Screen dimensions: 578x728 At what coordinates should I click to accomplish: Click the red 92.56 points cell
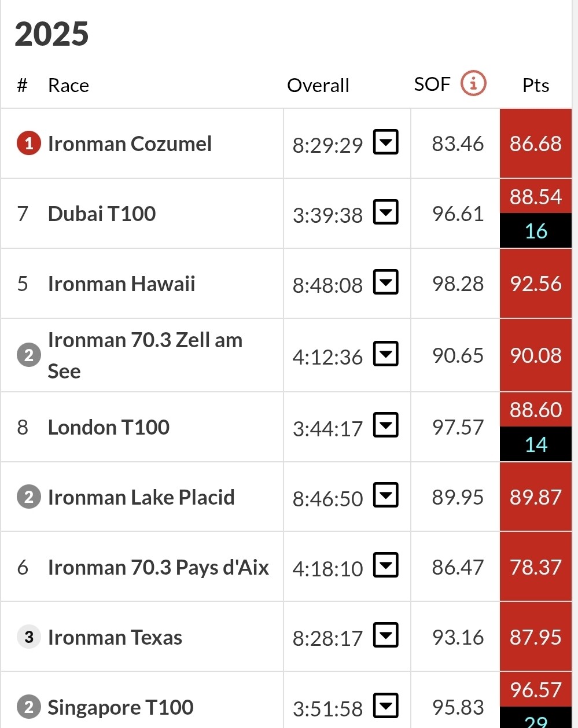coord(535,284)
